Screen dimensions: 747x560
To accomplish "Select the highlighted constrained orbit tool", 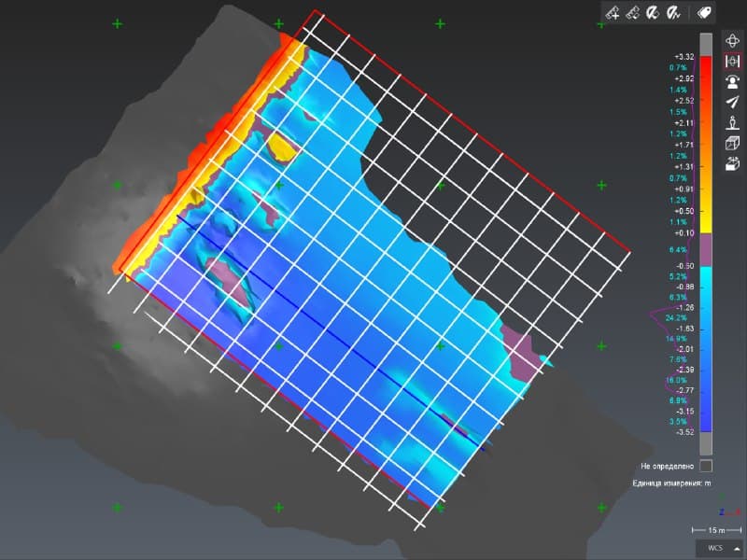I will [x=732, y=61].
